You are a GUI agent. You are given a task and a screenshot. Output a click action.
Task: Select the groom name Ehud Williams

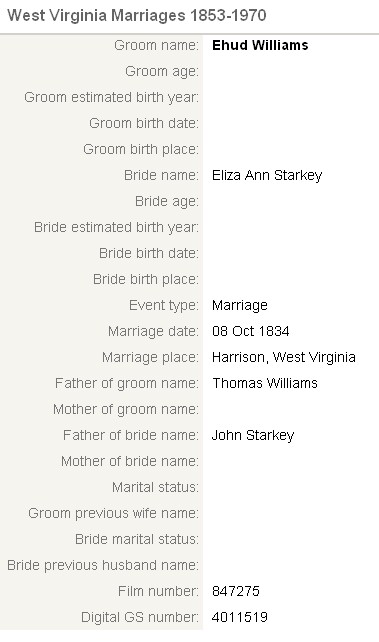click(x=260, y=45)
